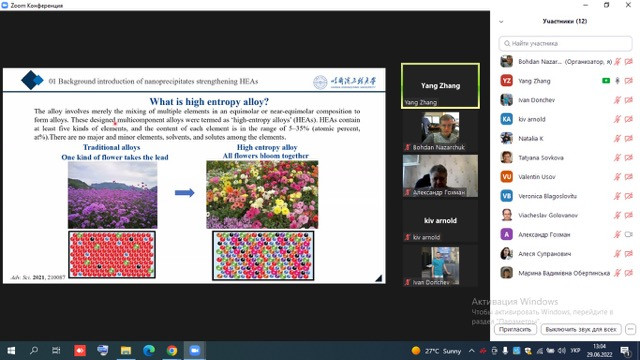
Task: Toggle Valentin Usov's muted microphone icon
Action: pyautogui.click(x=618, y=177)
